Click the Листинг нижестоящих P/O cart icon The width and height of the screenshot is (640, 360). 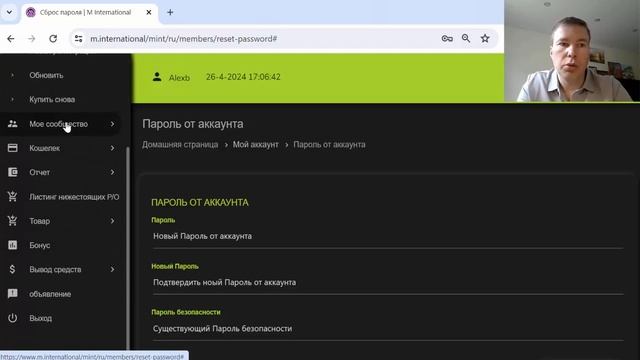13,196
